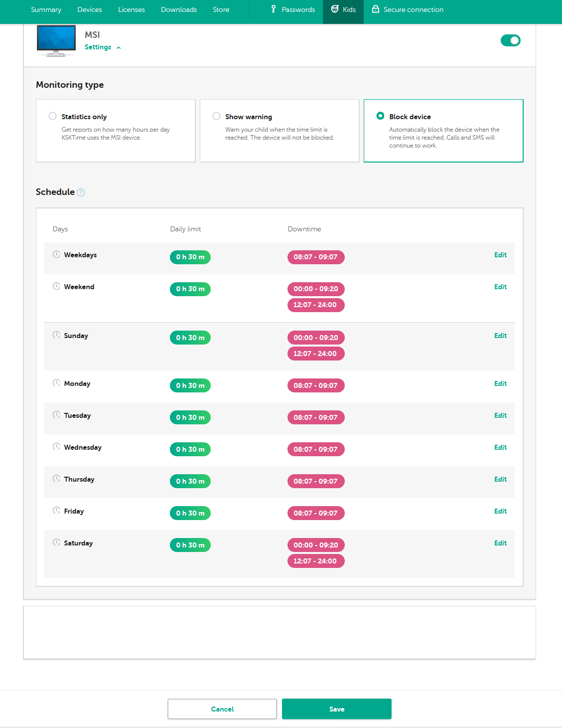Screen dimensions: 562x728
Task: Click the clock icon beside Weekdays
Action: [x=56, y=254]
